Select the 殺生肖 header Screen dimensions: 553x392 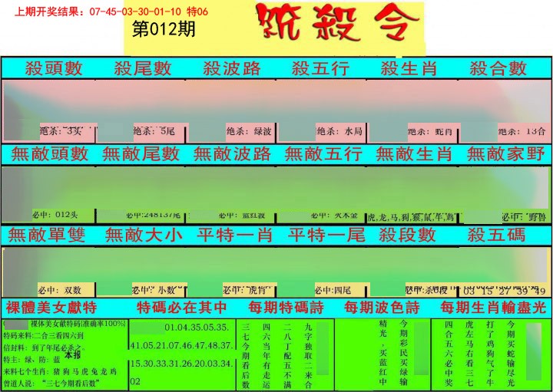[x=410, y=68]
